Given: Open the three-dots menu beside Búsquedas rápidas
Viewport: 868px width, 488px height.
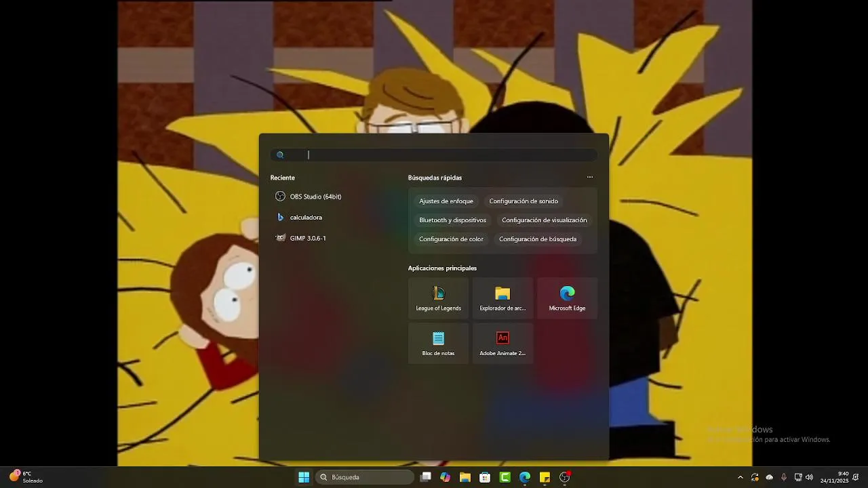Looking at the screenshot, I should pos(590,178).
